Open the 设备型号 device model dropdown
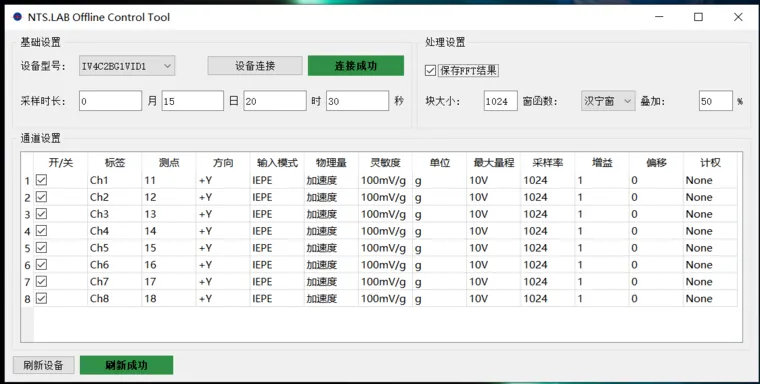Viewport: 760px width, 384px height. 127,66
